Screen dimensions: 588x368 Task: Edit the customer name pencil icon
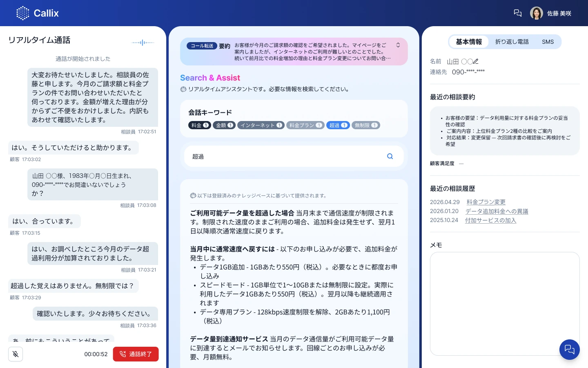coord(476,61)
